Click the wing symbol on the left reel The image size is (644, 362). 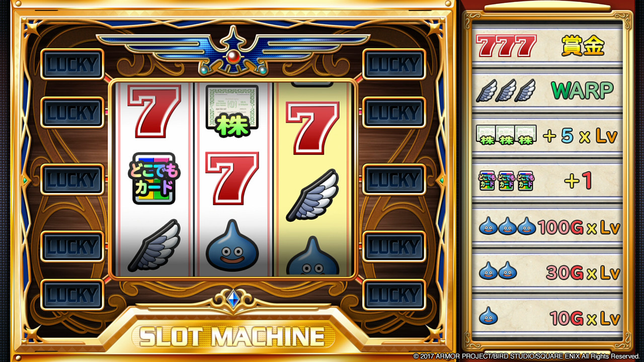tap(154, 245)
